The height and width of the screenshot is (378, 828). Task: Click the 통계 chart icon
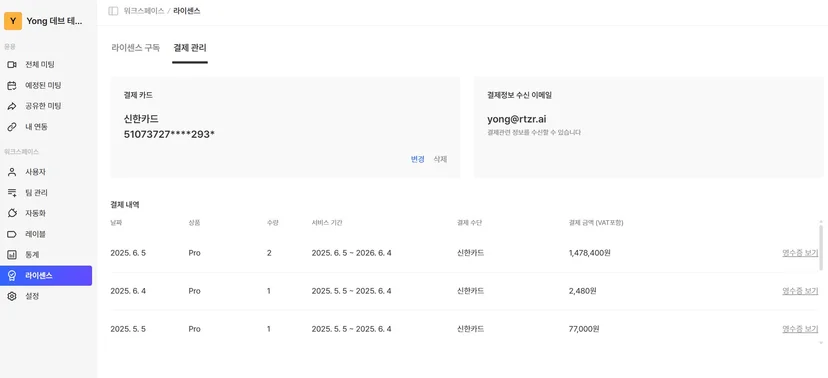coord(12,254)
